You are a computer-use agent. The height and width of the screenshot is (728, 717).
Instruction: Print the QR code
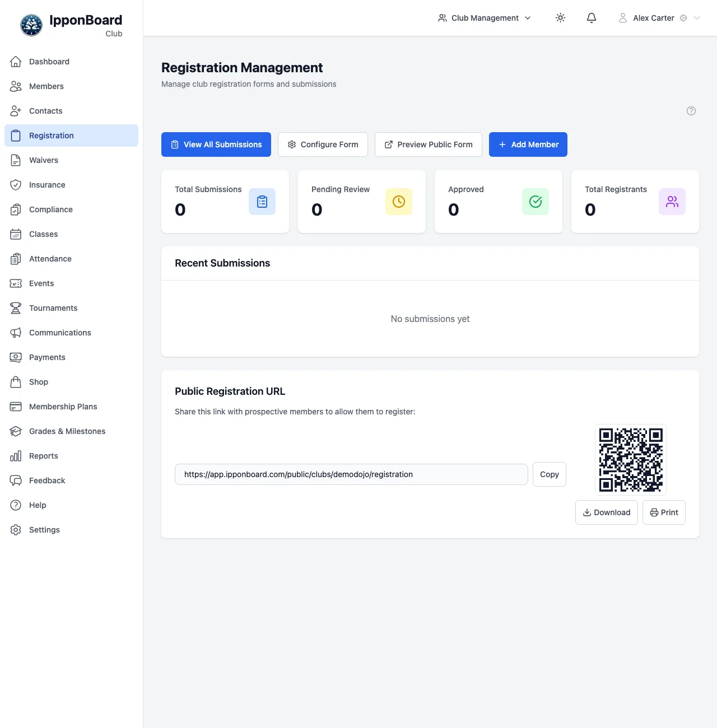pos(664,512)
